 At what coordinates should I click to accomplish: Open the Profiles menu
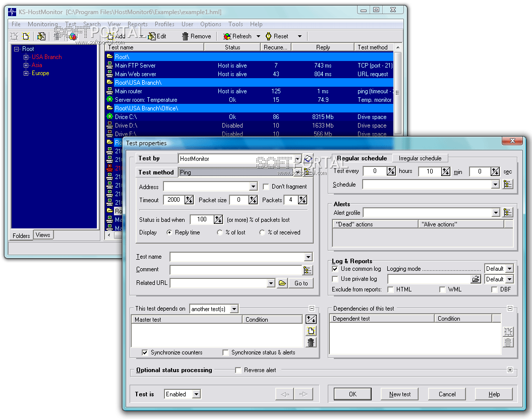pyautogui.click(x=164, y=24)
